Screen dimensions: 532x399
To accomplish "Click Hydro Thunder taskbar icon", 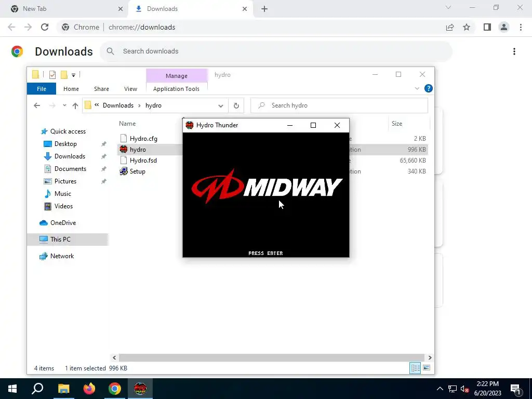I will click(140, 389).
